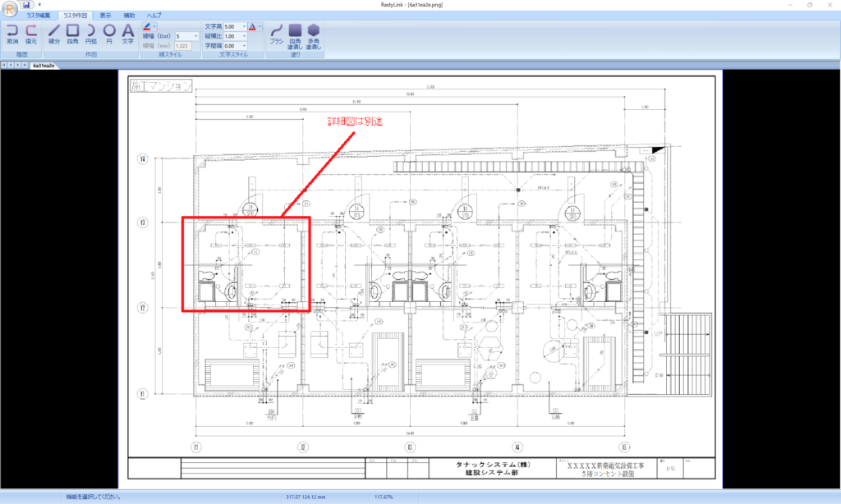The width and height of the screenshot is (841, 504).
Task: Open the 縦横比 dropdown arrow
Action: click(x=244, y=36)
